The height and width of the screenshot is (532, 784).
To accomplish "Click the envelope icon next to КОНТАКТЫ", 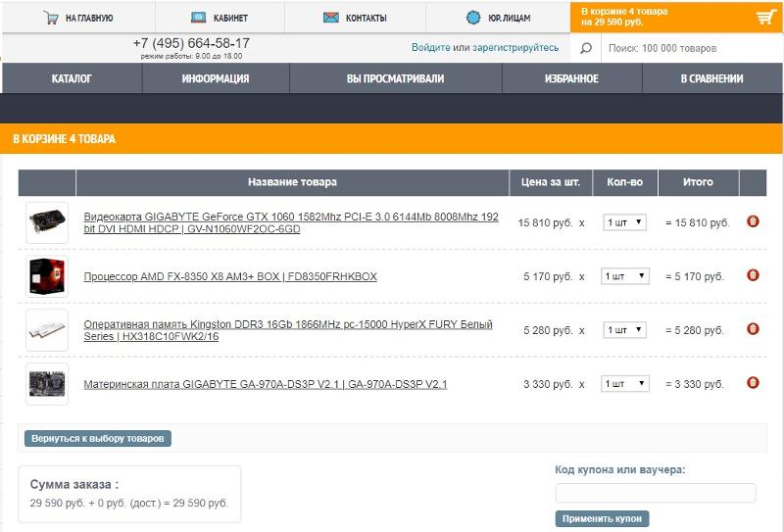I will pos(330,18).
